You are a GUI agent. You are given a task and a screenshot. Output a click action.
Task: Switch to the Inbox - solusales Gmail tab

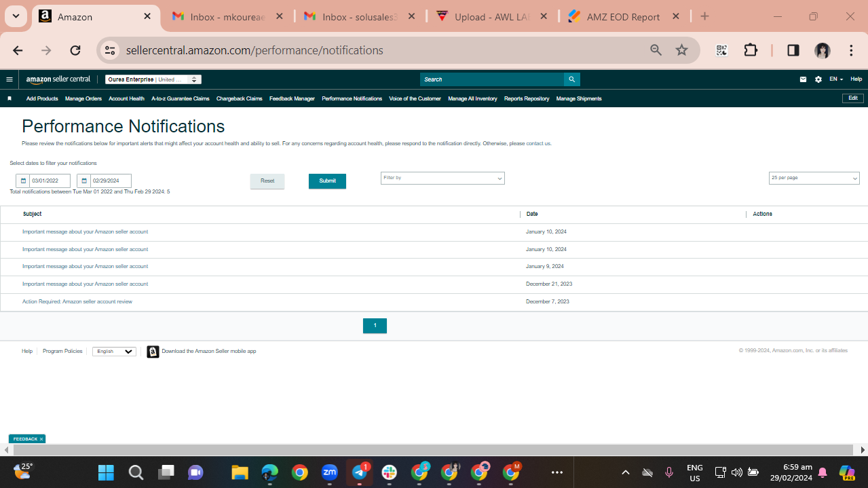click(x=358, y=17)
